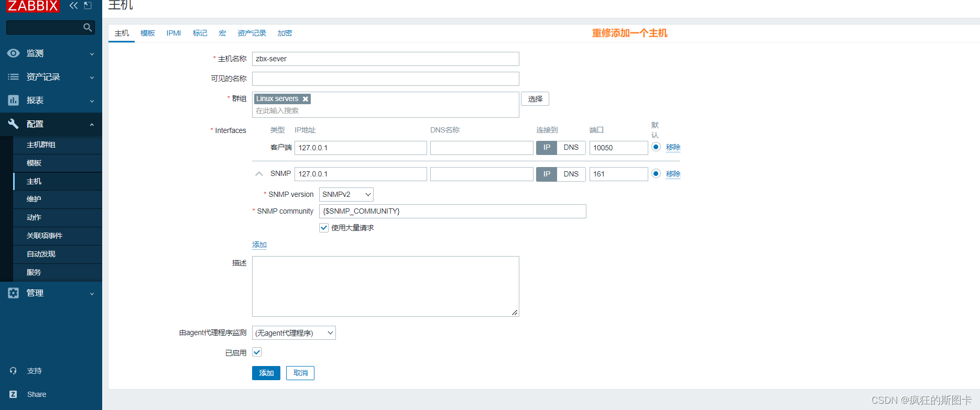Open 服务 in sidebar
The width and height of the screenshot is (980, 410).
[58, 272]
